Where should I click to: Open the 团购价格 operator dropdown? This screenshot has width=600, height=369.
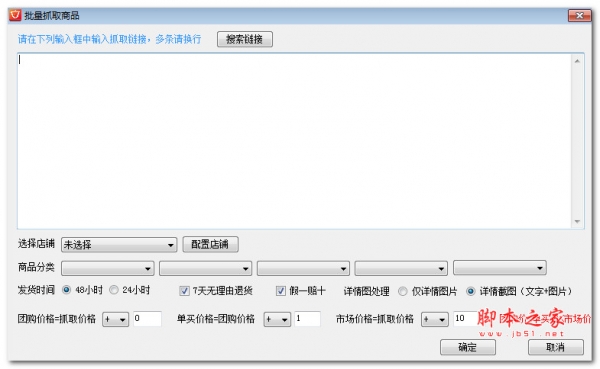tap(115, 319)
